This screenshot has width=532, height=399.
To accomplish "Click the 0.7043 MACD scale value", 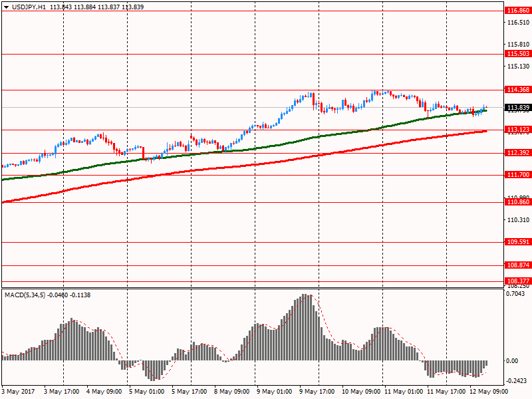I will point(517,294).
